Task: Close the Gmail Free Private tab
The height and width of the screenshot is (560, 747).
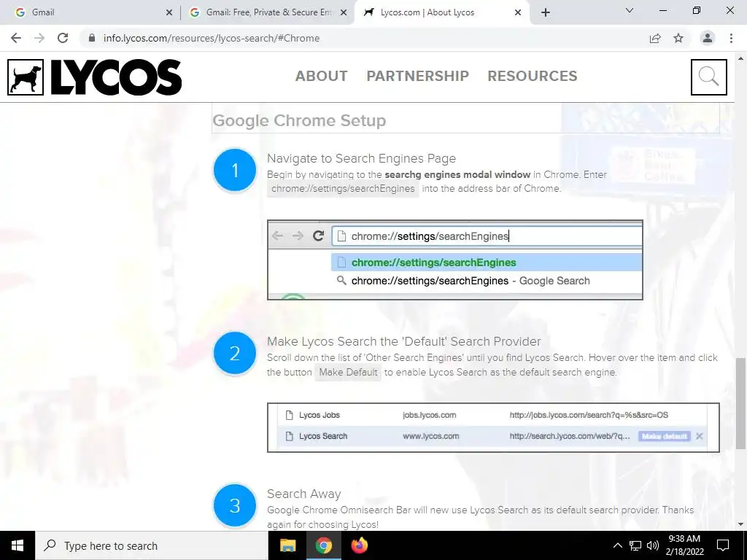Action: 344,12
